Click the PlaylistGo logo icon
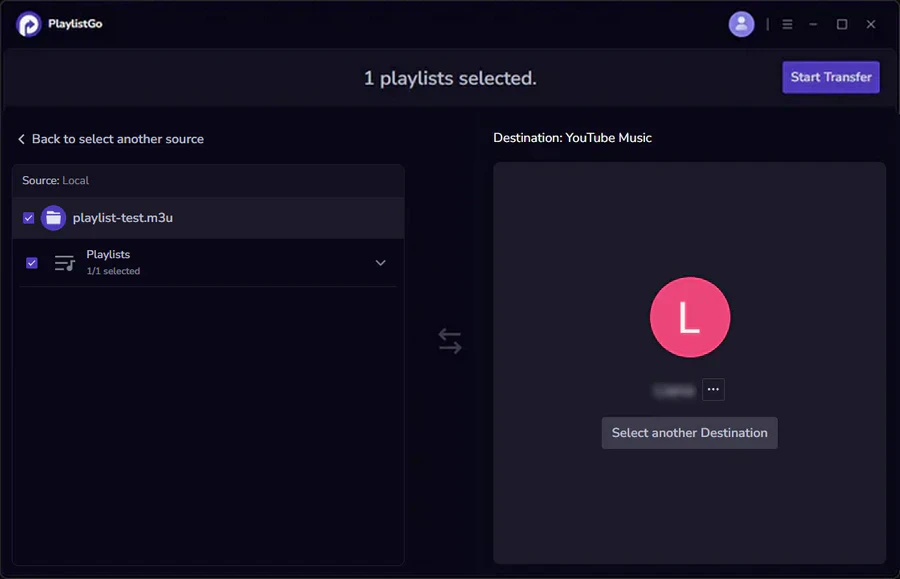 pos(28,24)
